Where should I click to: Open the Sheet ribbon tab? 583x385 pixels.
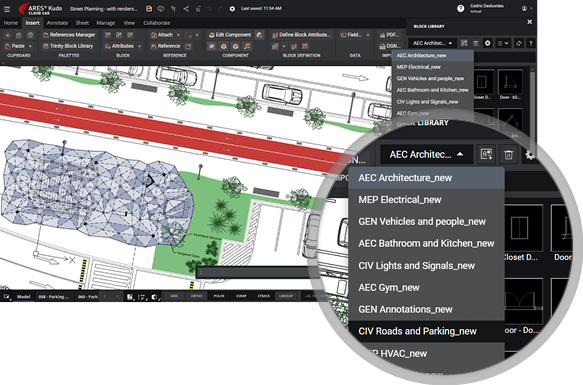82,23
